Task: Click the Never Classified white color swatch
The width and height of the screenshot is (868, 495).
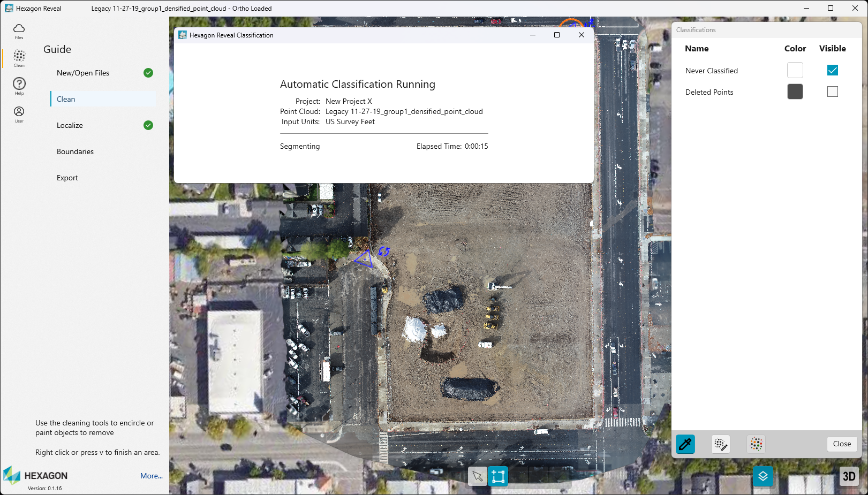Action: 795,71
